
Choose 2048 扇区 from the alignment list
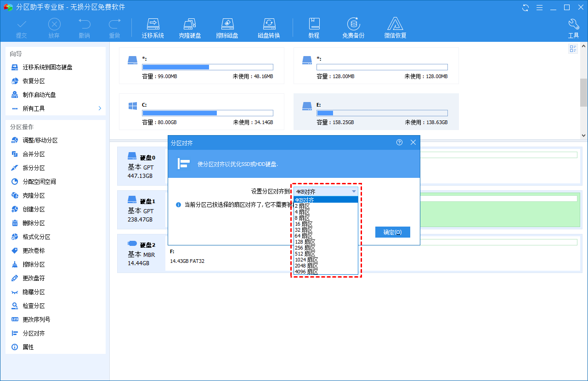(x=326, y=266)
